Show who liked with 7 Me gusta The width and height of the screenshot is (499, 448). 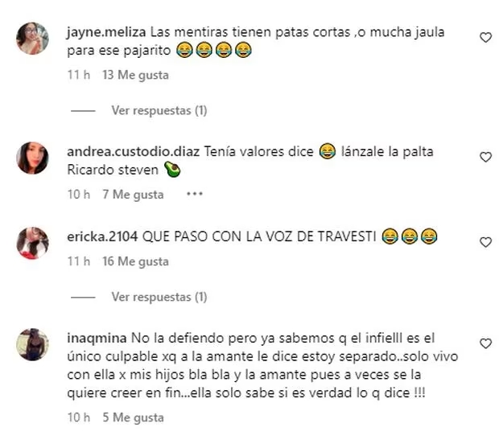(x=133, y=195)
